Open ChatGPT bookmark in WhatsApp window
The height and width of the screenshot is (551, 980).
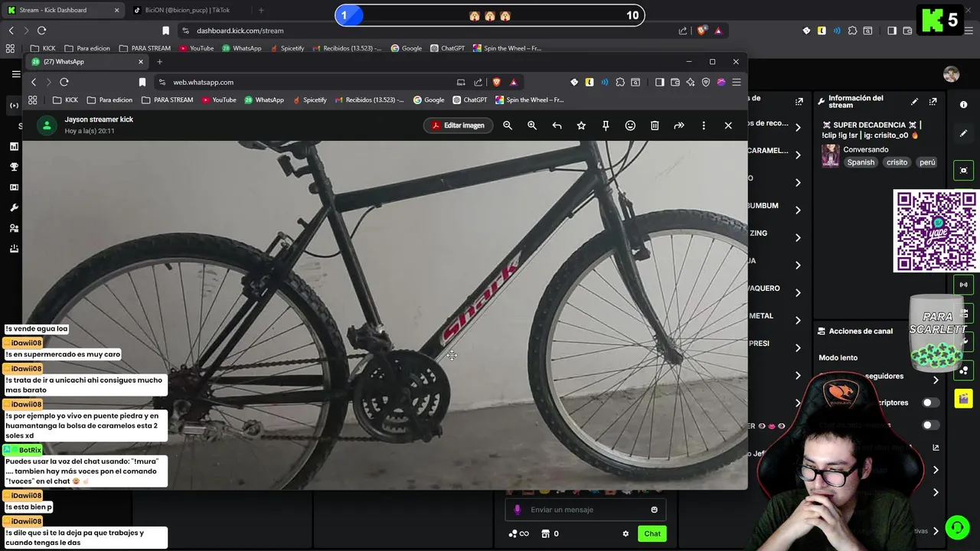click(x=470, y=99)
